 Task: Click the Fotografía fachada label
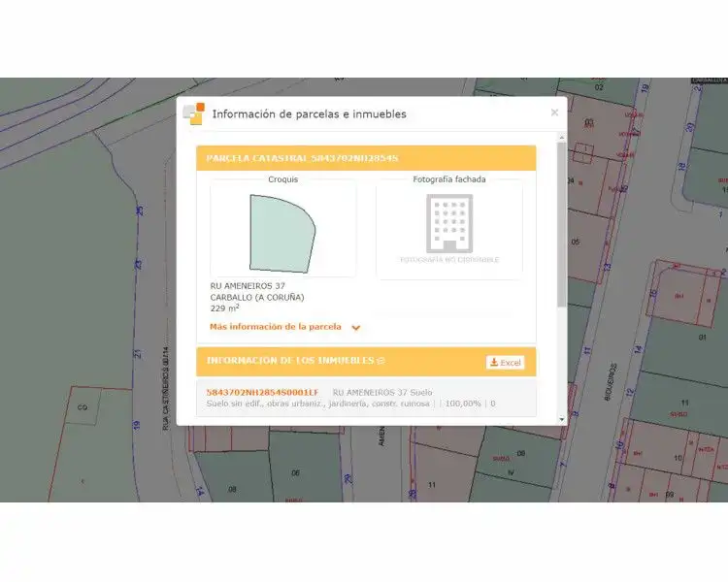449,179
